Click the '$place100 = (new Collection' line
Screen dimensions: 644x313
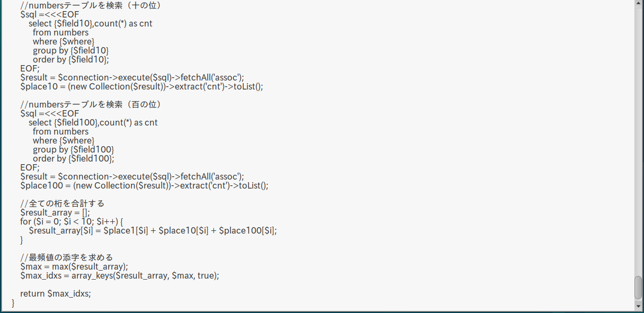(x=144, y=185)
